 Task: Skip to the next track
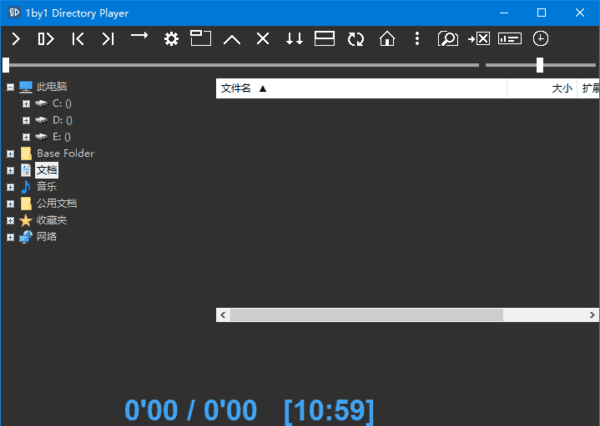[108, 39]
